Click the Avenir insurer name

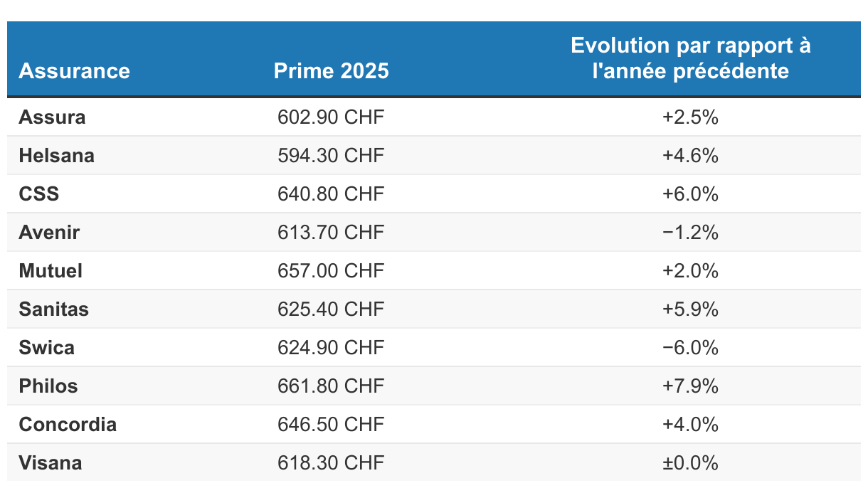[49, 233]
